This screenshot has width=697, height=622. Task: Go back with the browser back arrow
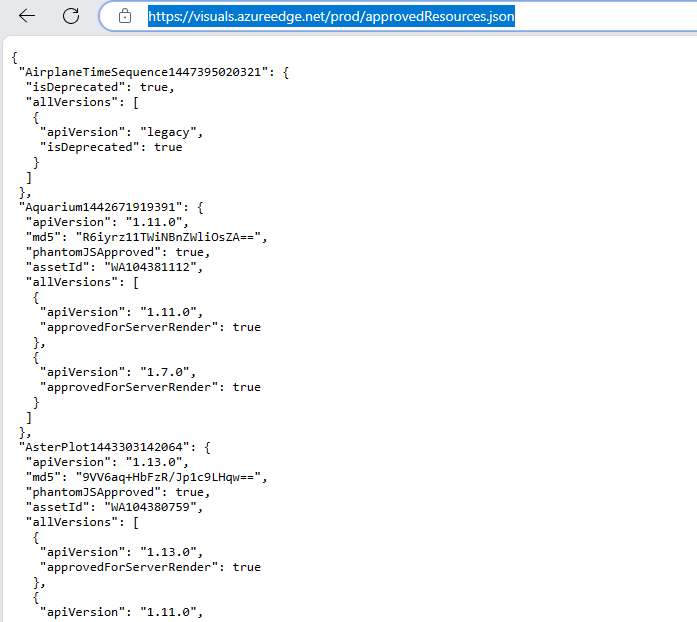pos(27,16)
